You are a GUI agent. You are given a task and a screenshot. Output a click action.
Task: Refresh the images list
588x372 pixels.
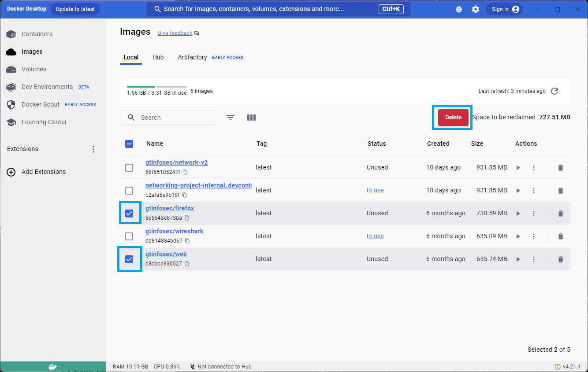555,91
